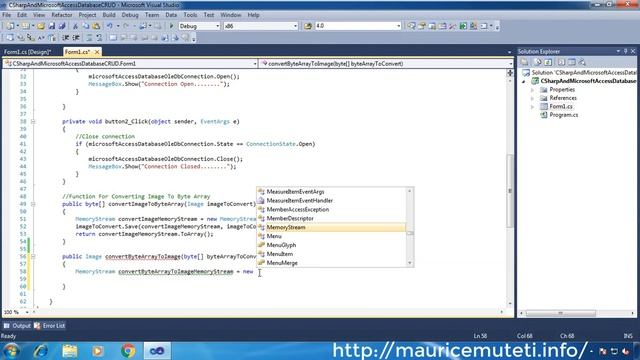This screenshot has height=360, width=640.
Task: Expand the References node in Solution Explorer
Action: tap(533, 98)
